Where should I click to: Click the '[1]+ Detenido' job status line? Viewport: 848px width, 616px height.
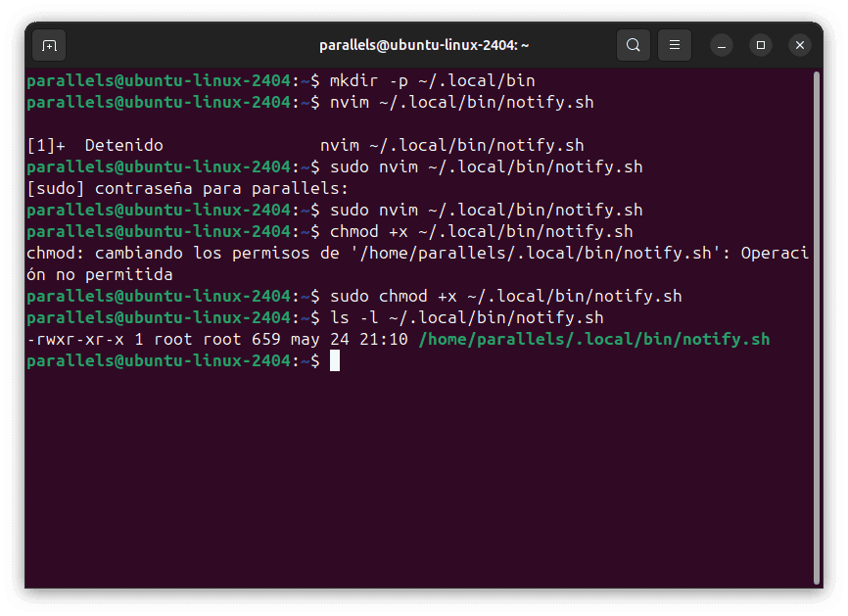95,145
